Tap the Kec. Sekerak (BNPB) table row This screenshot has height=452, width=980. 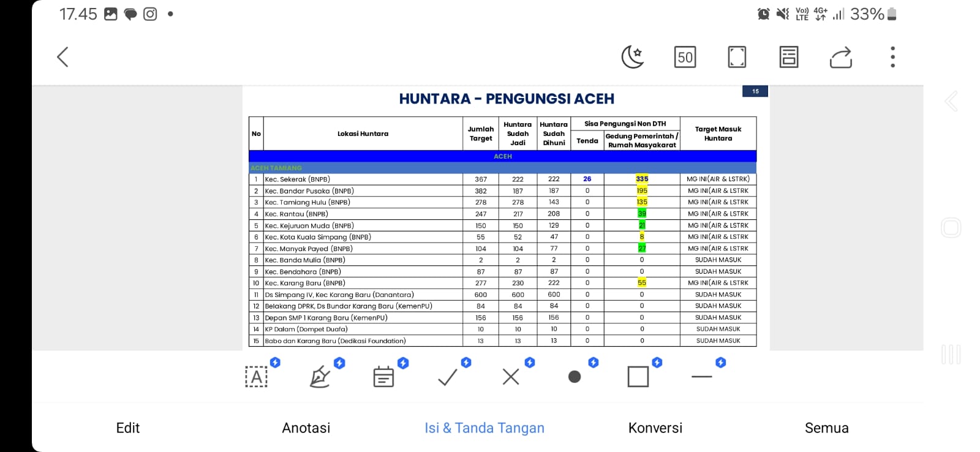tap(363, 179)
